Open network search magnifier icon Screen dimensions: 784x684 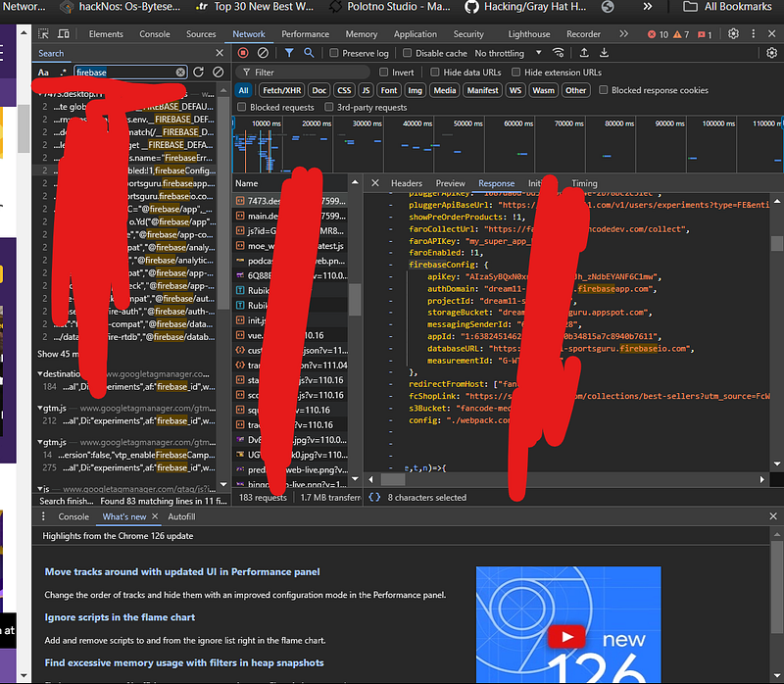(x=309, y=53)
